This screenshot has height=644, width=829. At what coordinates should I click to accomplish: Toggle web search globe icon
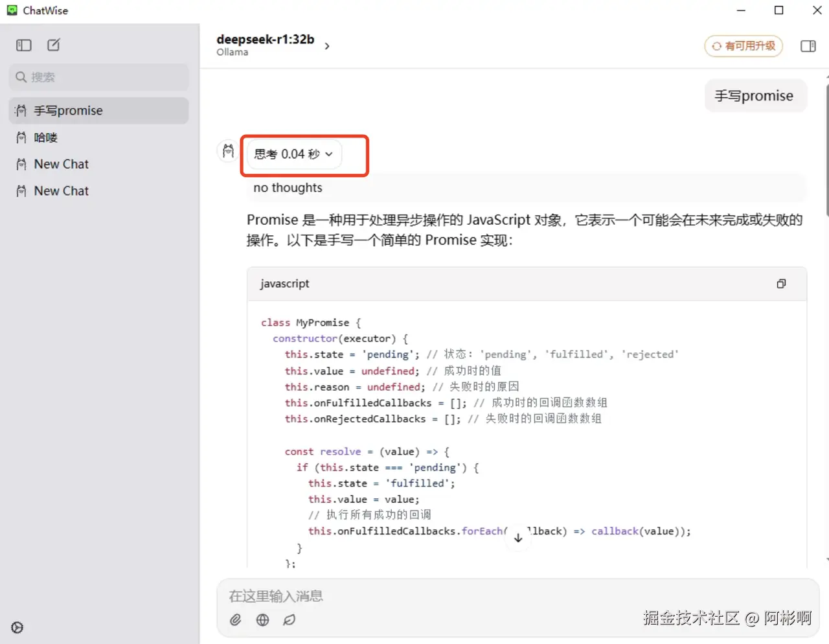(x=262, y=620)
